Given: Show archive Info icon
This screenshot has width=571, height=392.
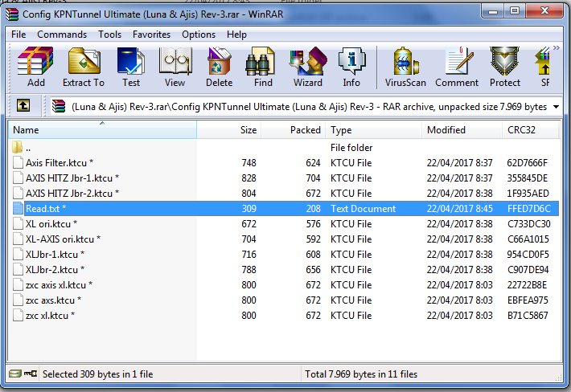Looking at the screenshot, I should pyautogui.click(x=351, y=61).
